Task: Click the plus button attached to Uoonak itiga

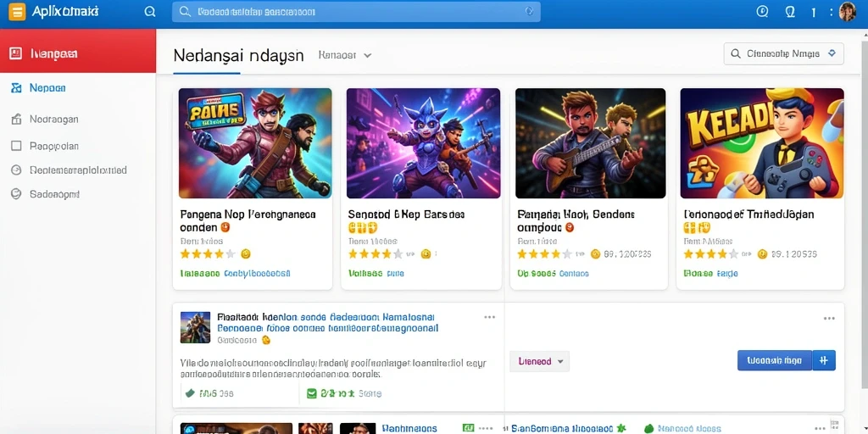Action: [x=824, y=360]
